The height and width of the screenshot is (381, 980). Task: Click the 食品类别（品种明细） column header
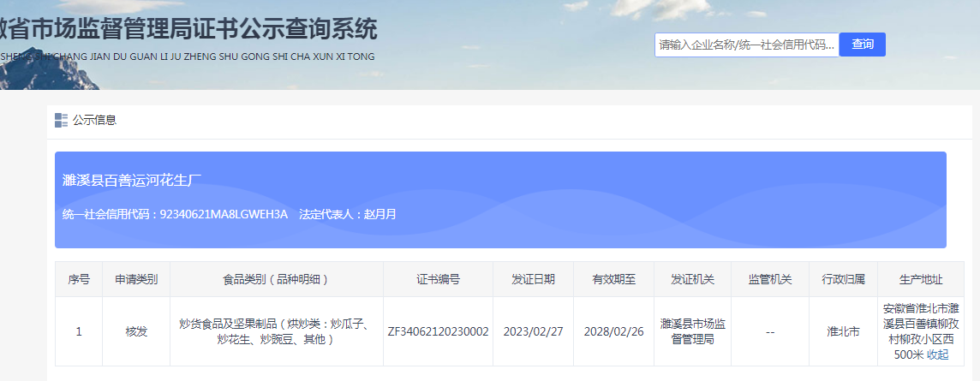coord(277,279)
